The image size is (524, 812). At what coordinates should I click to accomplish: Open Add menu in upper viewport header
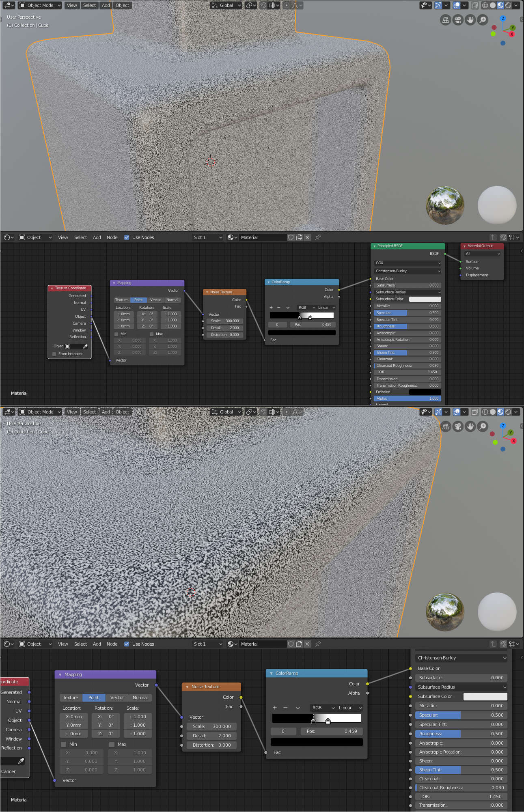(x=106, y=5)
